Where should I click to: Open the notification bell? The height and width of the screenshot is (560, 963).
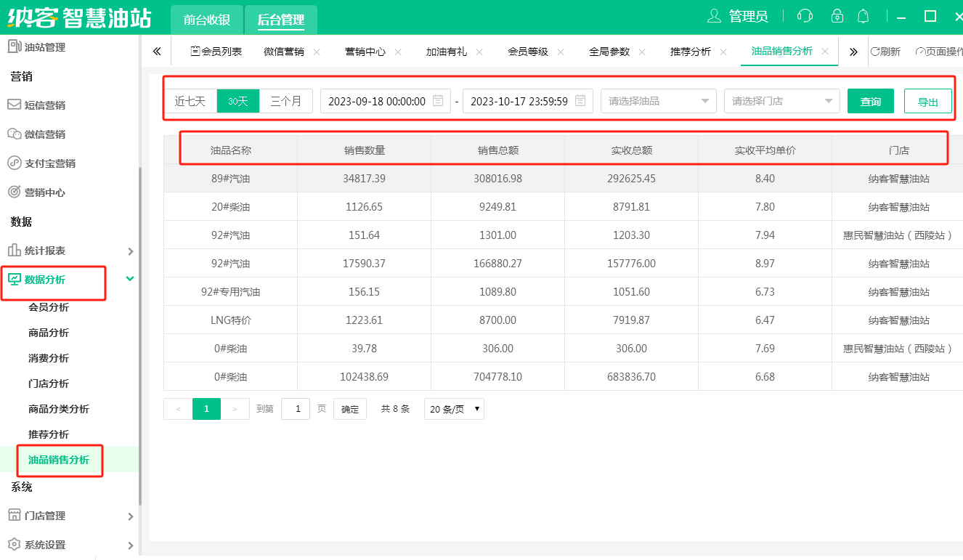(864, 16)
